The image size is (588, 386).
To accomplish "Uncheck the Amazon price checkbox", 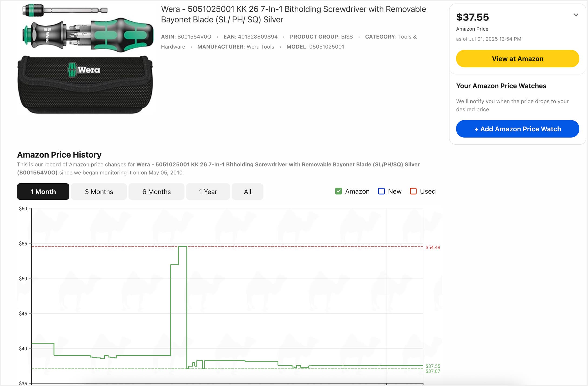I will (338, 191).
